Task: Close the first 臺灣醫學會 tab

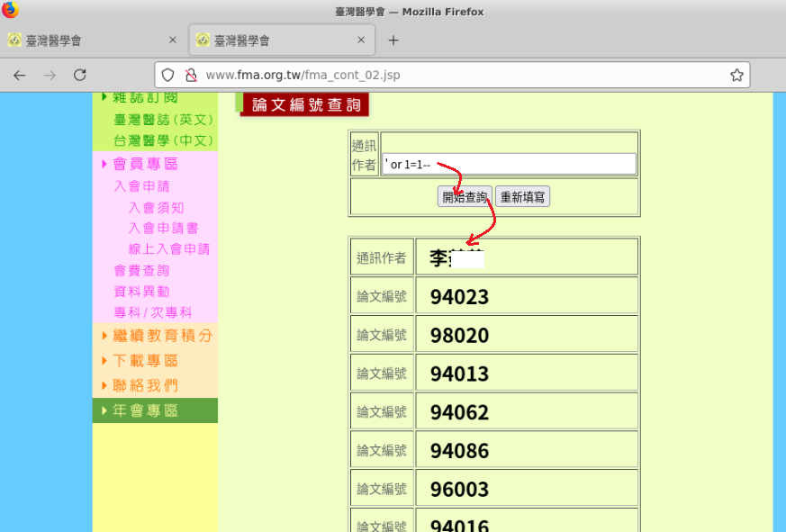Action: pos(173,40)
